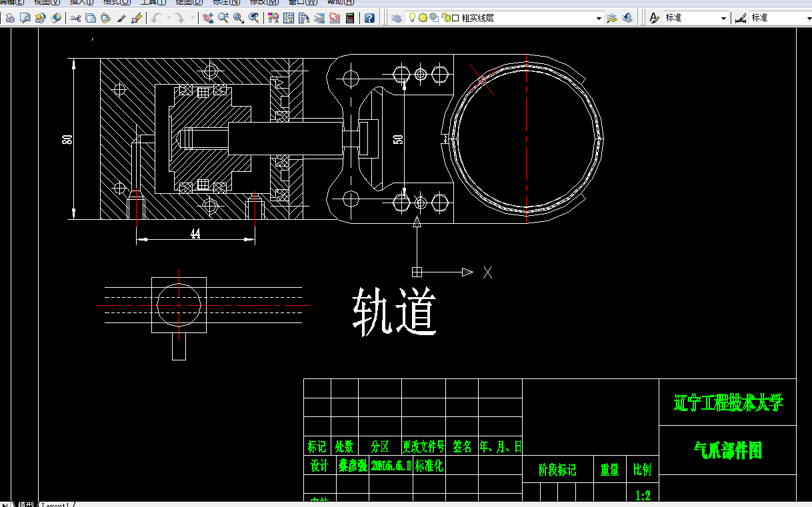
Task: Open the 格式(O) menu
Action: point(117,3)
